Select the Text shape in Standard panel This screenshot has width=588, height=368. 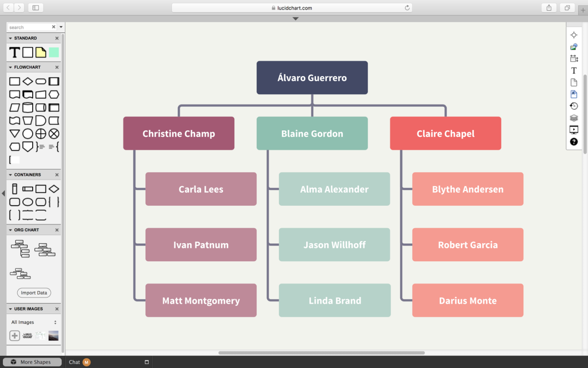[x=15, y=52]
